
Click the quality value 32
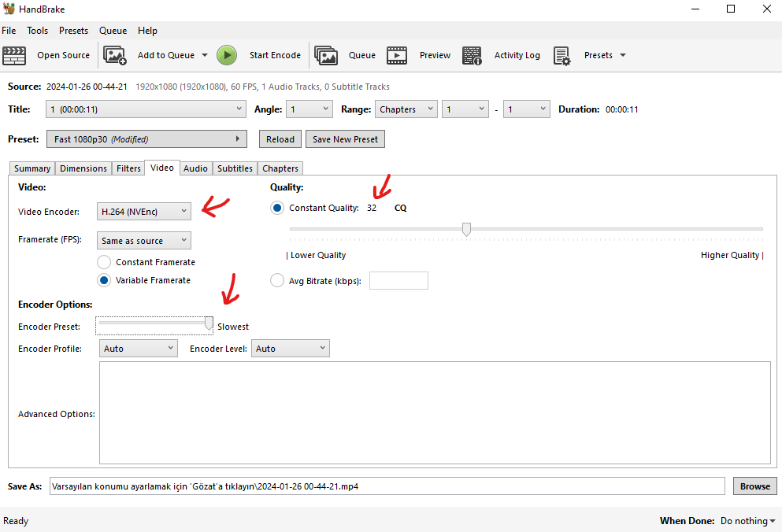coord(372,208)
